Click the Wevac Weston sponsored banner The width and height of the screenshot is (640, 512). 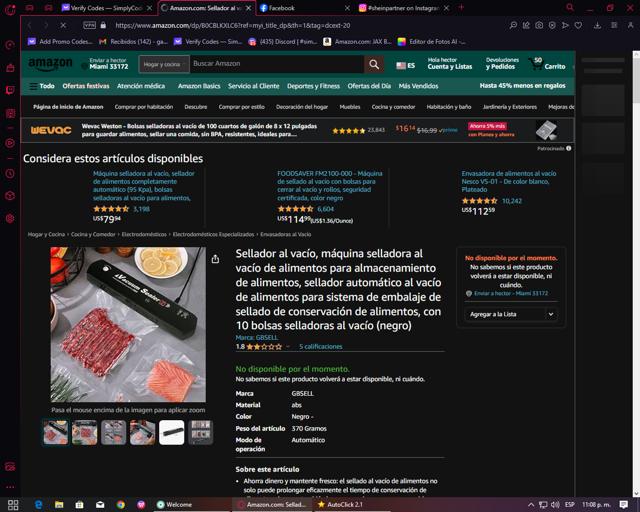[298, 130]
